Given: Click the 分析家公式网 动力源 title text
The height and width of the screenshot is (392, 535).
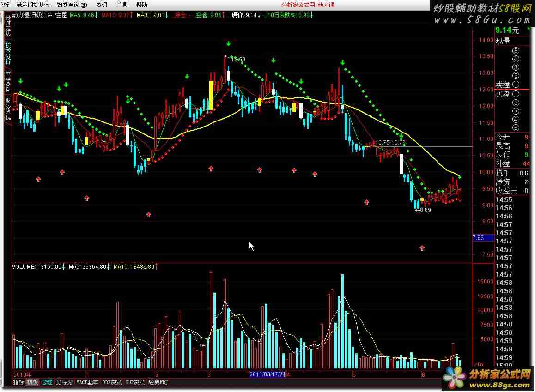Looking at the screenshot, I should [308, 5].
